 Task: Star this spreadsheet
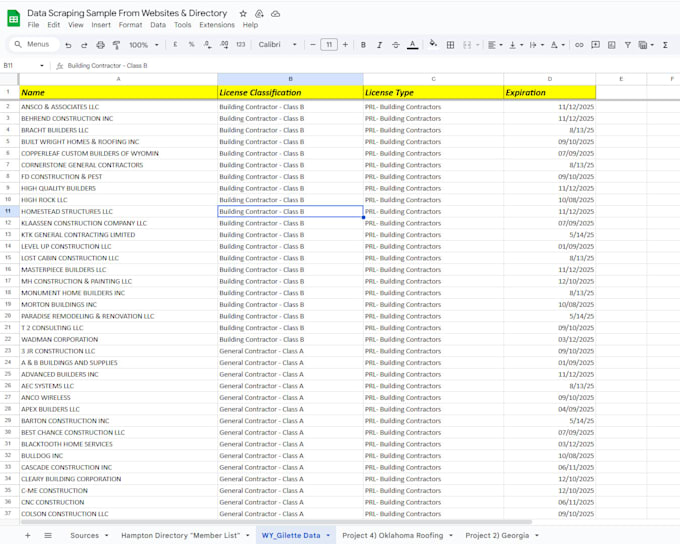coord(243,14)
